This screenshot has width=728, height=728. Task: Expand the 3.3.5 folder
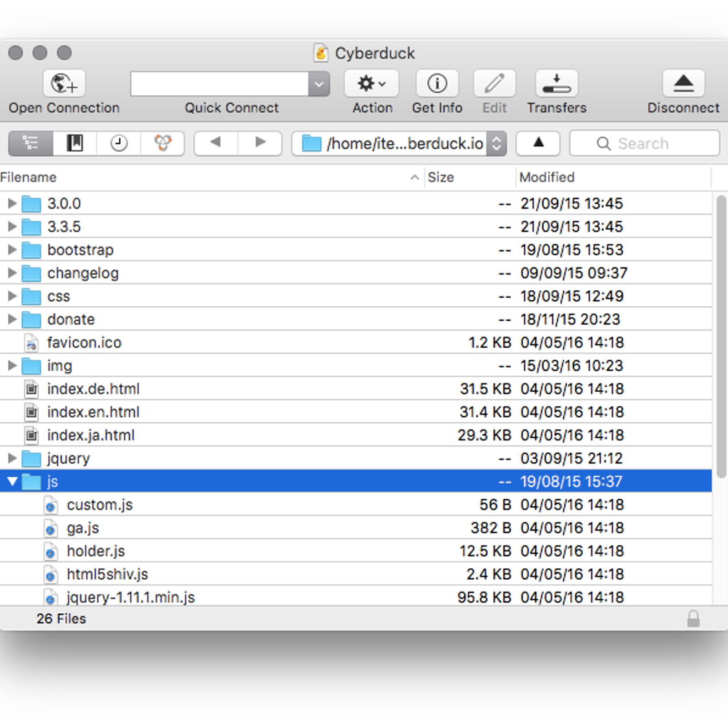12,226
